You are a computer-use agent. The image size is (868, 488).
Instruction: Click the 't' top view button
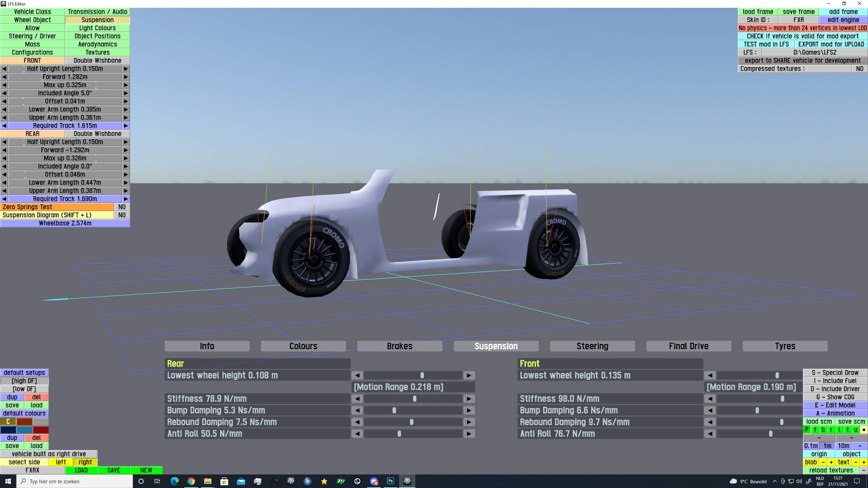click(x=847, y=430)
